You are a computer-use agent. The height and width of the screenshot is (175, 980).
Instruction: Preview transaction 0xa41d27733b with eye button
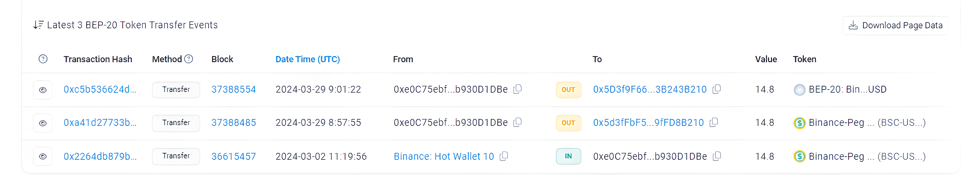point(43,123)
